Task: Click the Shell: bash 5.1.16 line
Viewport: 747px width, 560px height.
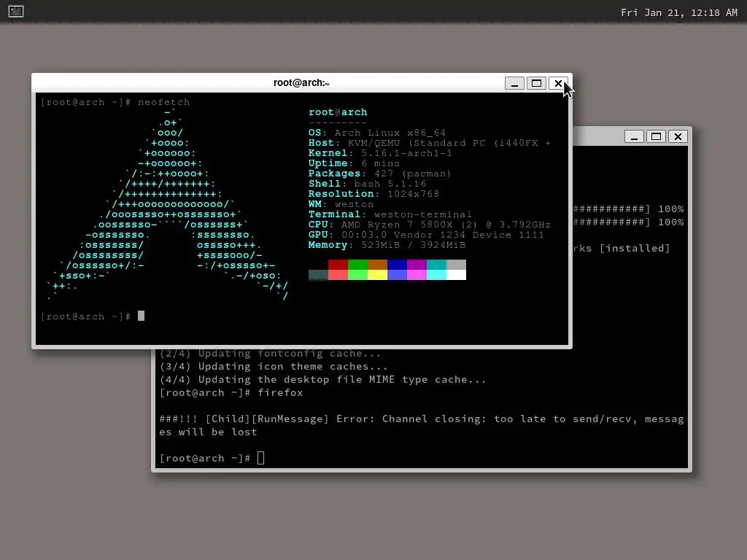Action: (368, 184)
